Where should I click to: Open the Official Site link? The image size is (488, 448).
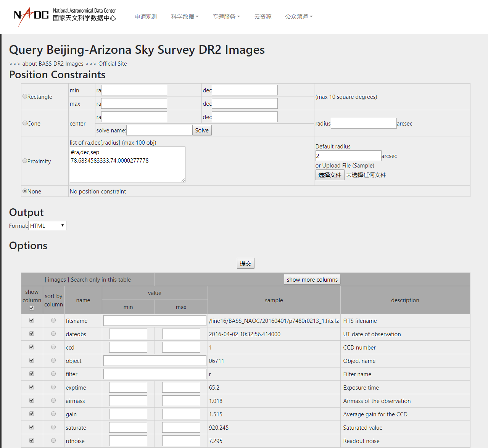[113, 64]
